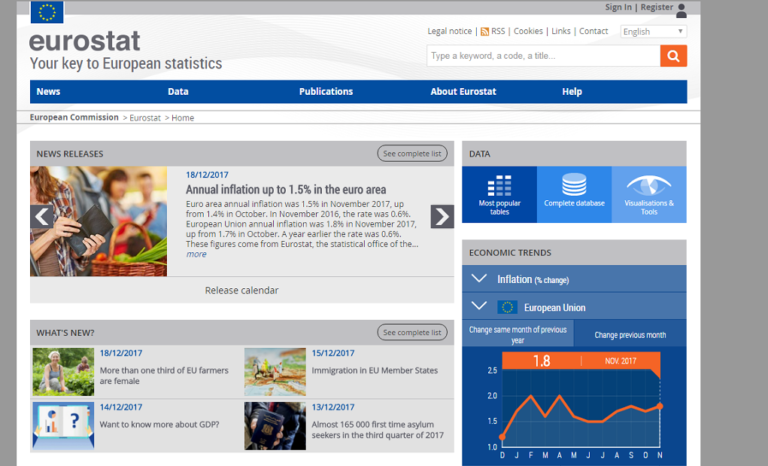Image resolution: width=768 pixels, height=466 pixels.
Task: Click Eurostat breadcrumb
Action: [145, 118]
